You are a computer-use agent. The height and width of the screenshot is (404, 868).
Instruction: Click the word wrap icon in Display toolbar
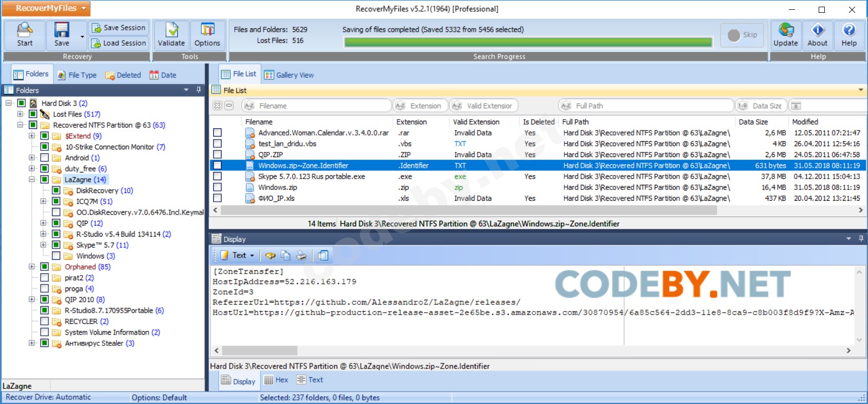click(323, 255)
